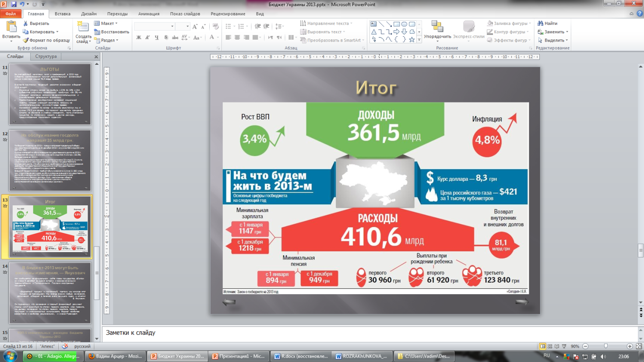Open the Review (Рецензирование) tab

pos(228,14)
